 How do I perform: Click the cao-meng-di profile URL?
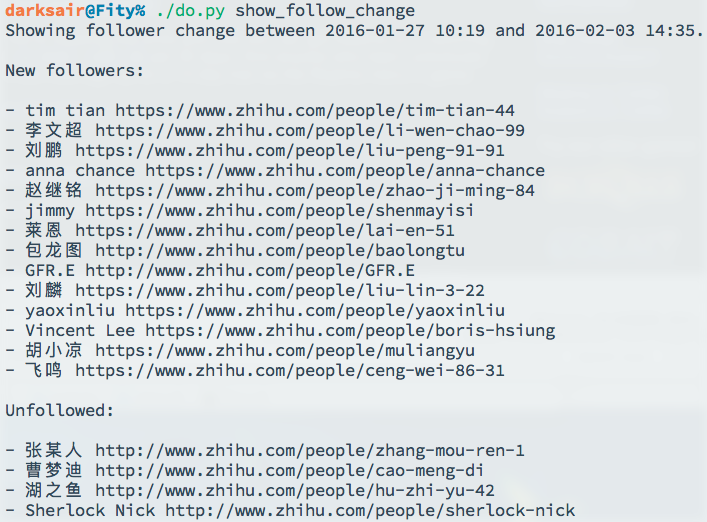290,470
